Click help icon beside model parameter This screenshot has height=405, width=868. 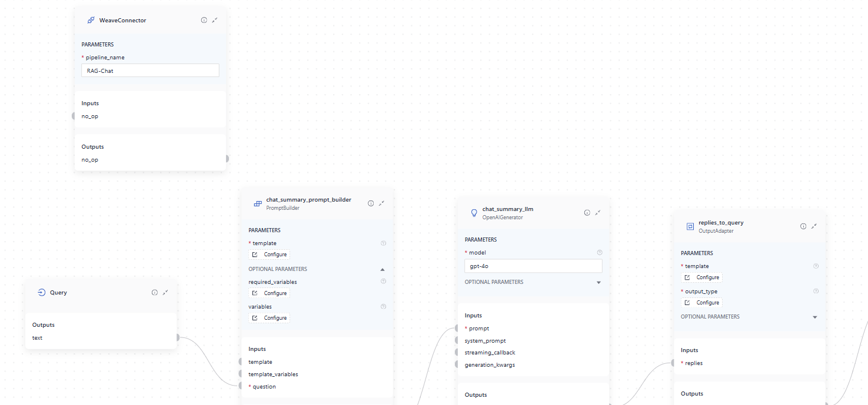[600, 253]
